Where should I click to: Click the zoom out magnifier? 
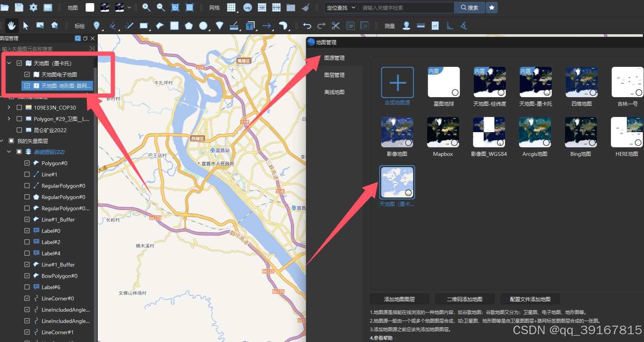tap(161, 7)
